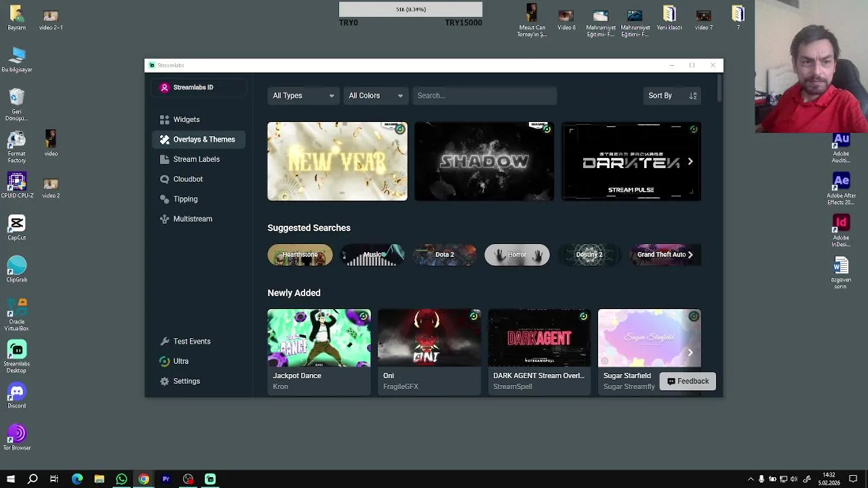Open the taskbar notification center

pyautogui.click(x=853, y=479)
